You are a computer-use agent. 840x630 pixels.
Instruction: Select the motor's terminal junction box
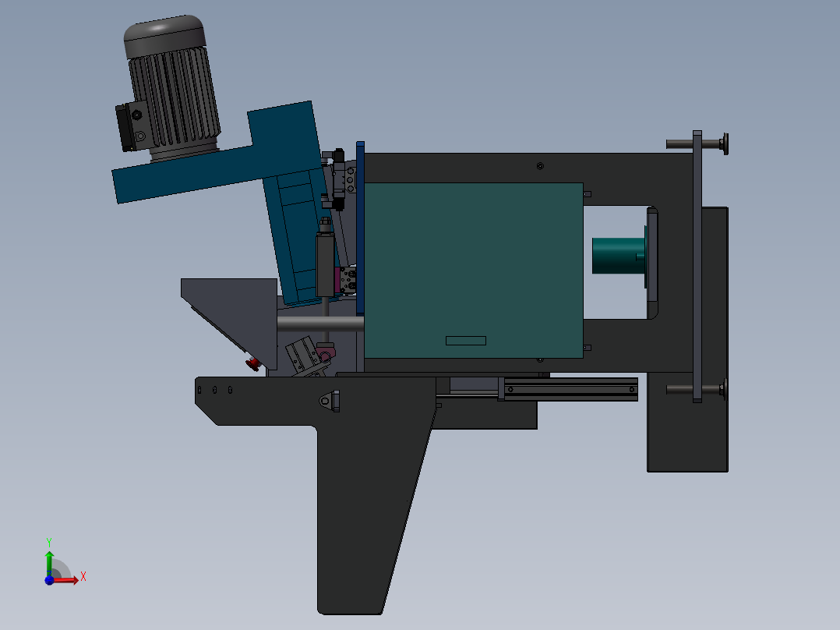[131, 126]
